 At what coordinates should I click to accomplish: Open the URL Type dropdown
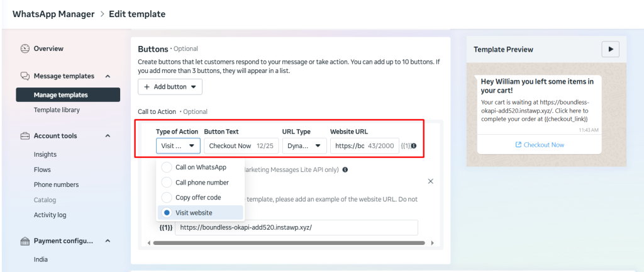click(304, 146)
